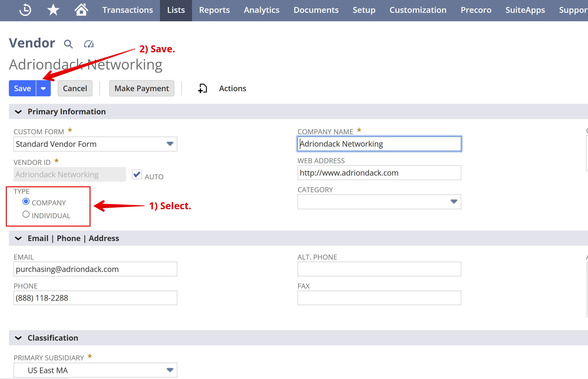
Task: Open the Documents menu
Action: pyautogui.click(x=316, y=10)
